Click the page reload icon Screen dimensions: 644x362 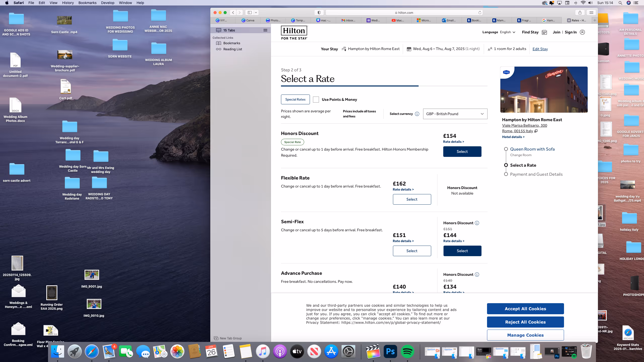tap(479, 13)
